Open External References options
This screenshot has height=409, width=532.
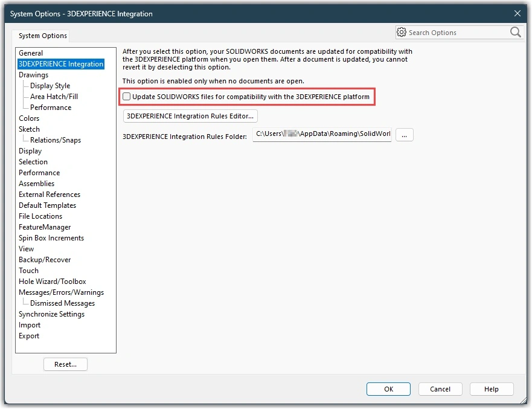[50, 195]
